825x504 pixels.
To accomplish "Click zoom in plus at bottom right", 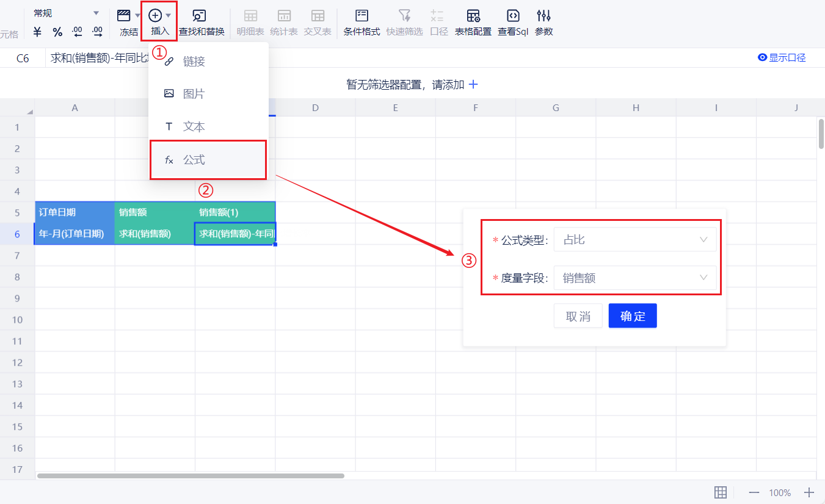I will 809,492.
